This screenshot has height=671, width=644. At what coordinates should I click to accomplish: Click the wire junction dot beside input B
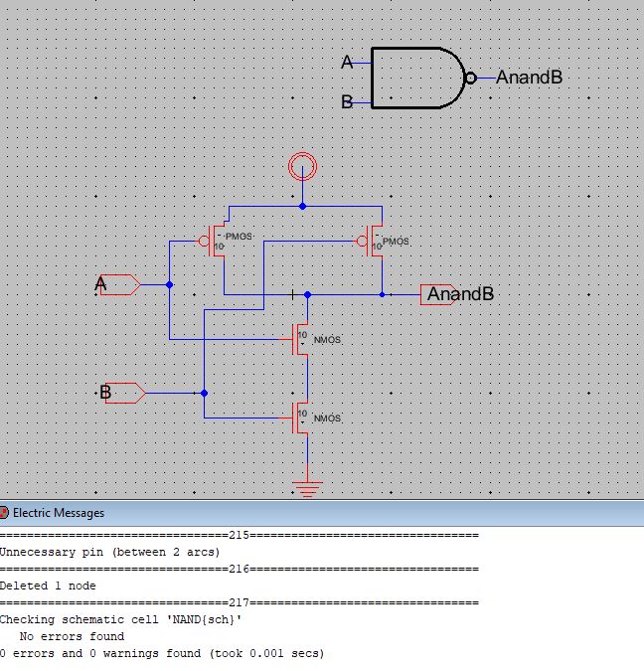pyautogui.click(x=205, y=393)
